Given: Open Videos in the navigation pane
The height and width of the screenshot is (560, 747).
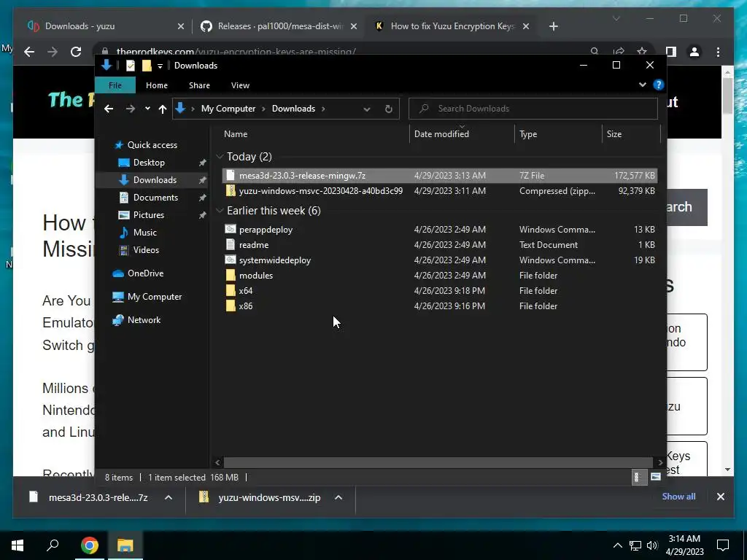Looking at the screenshot, I should tap(146, 250).
